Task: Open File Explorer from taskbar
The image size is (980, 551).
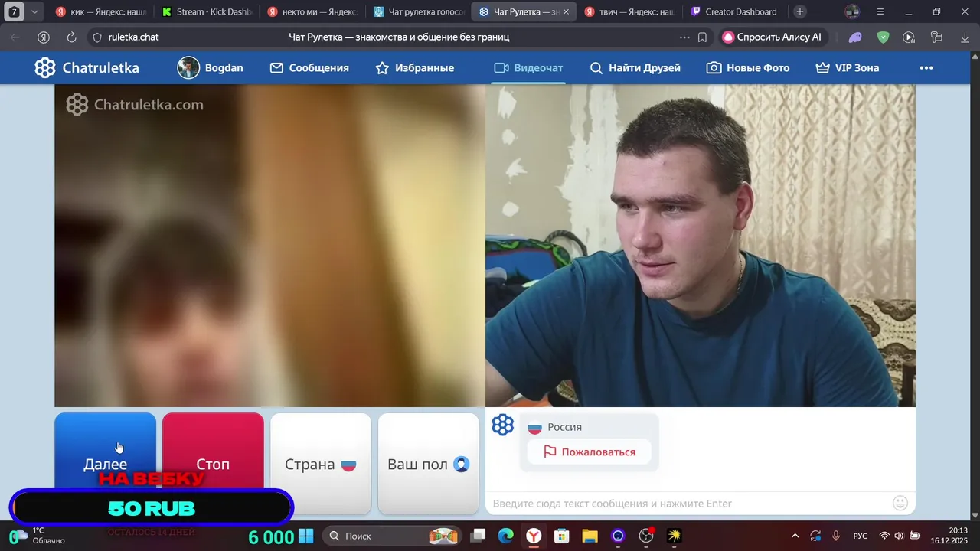Action: 590,536
